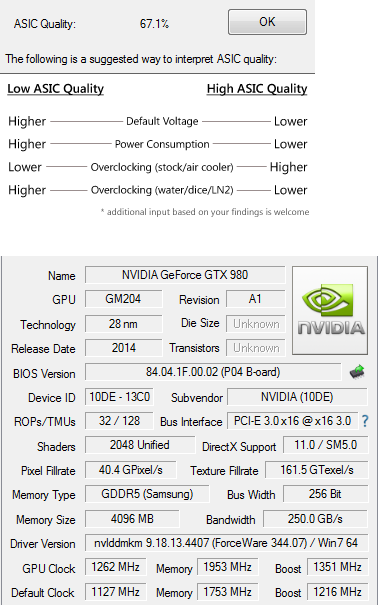Click the NVIDIA logo image
This screenshot has width=378, height=605.
pos(330,310)
